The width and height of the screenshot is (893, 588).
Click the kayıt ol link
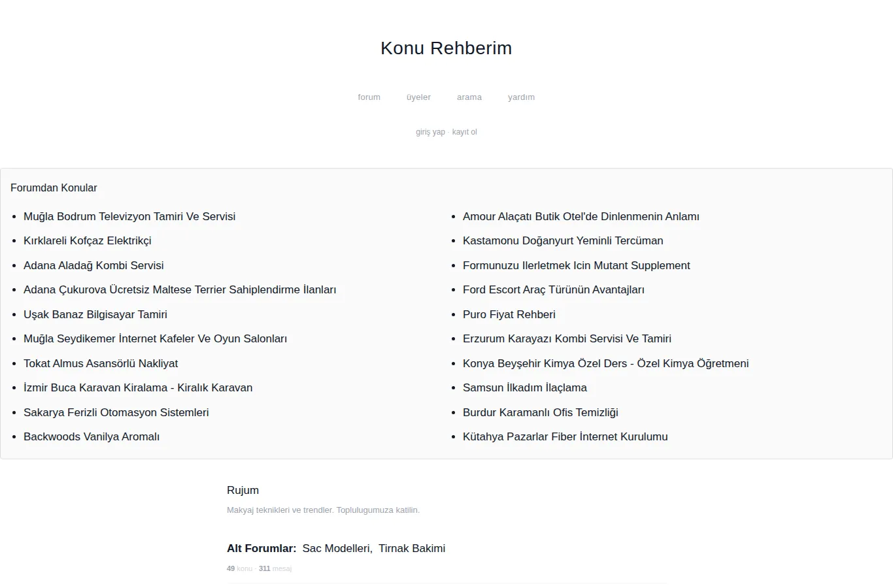point(465,132)
